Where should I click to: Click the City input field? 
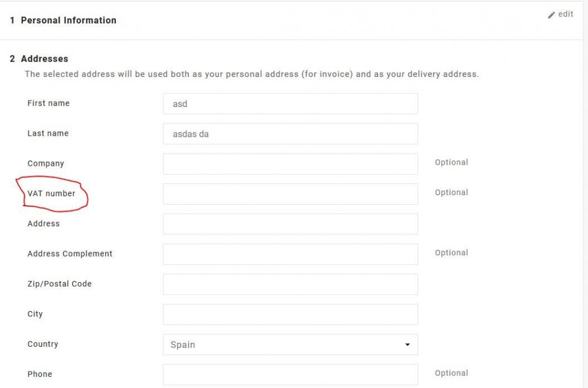tap(290, 315)
